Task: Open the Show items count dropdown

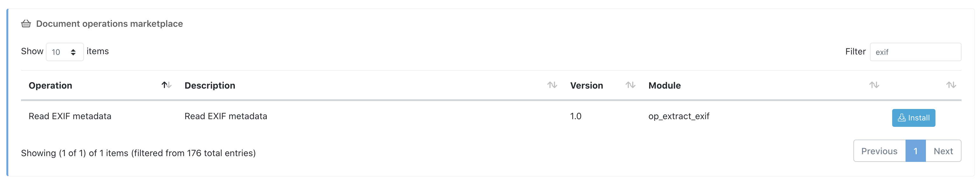Action: [64, 52]
